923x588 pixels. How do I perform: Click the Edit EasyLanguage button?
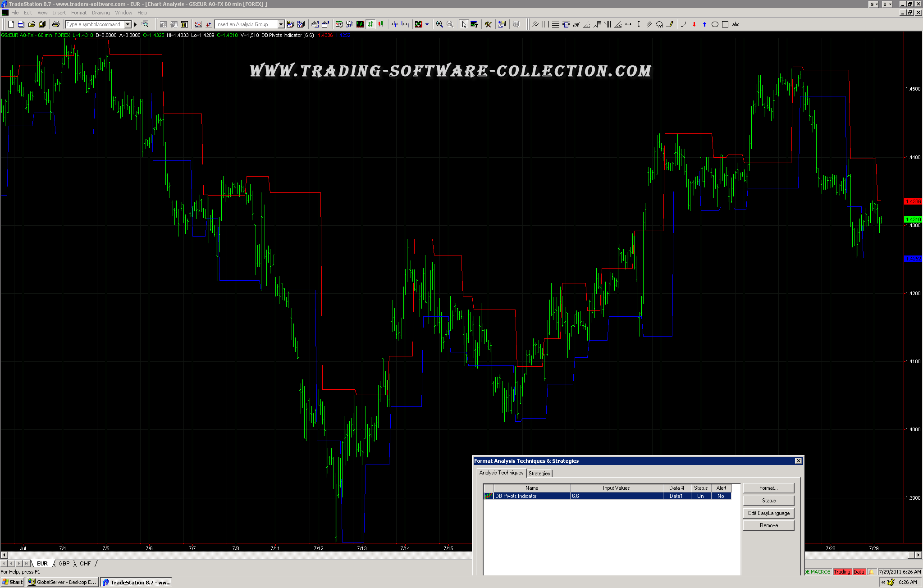click(x=768, y=513)
